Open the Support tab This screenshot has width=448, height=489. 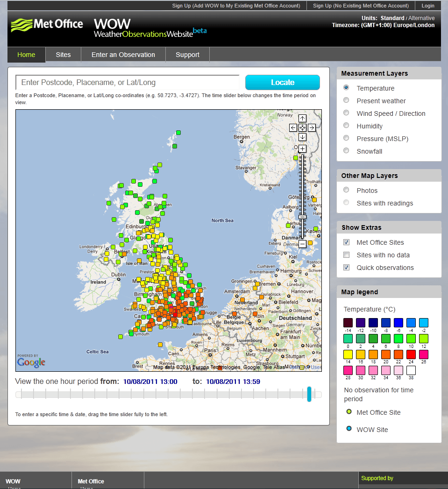pyautogui.click(x=187, y=55)
